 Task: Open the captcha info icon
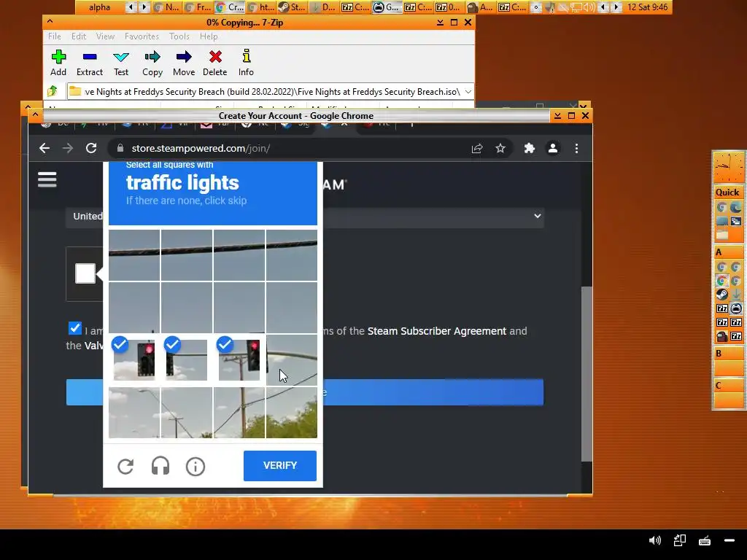(x=196, y=466)
